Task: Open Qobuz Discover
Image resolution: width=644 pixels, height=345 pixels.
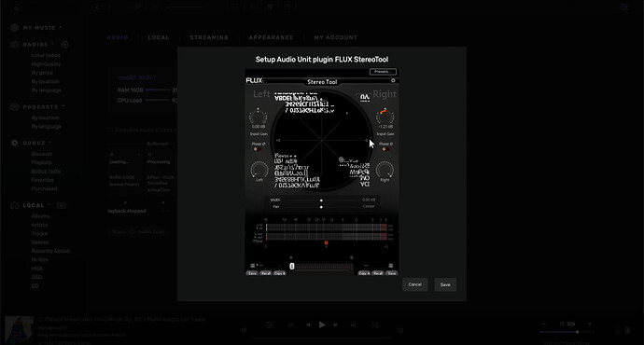Action: (42, 154)
